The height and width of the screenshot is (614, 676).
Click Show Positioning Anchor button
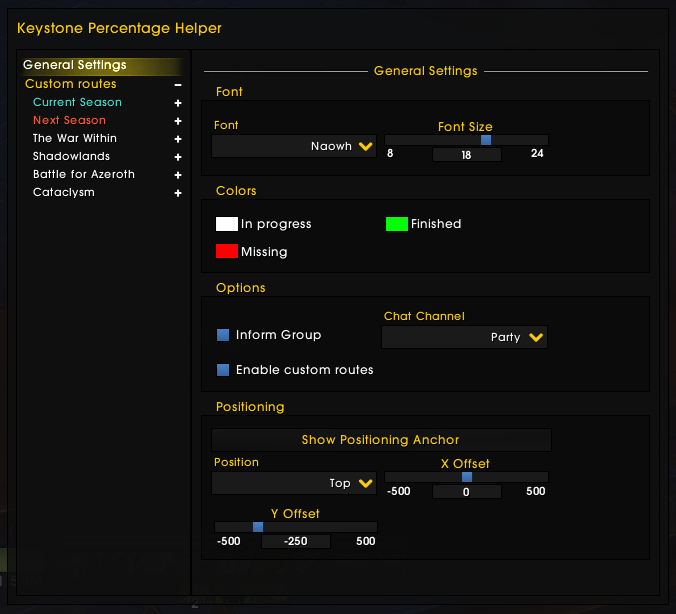[x=381, y=440]
